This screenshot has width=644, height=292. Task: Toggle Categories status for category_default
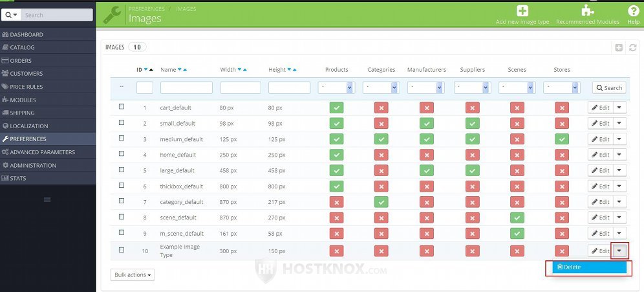pyautogui.click(x=381, y=202)
